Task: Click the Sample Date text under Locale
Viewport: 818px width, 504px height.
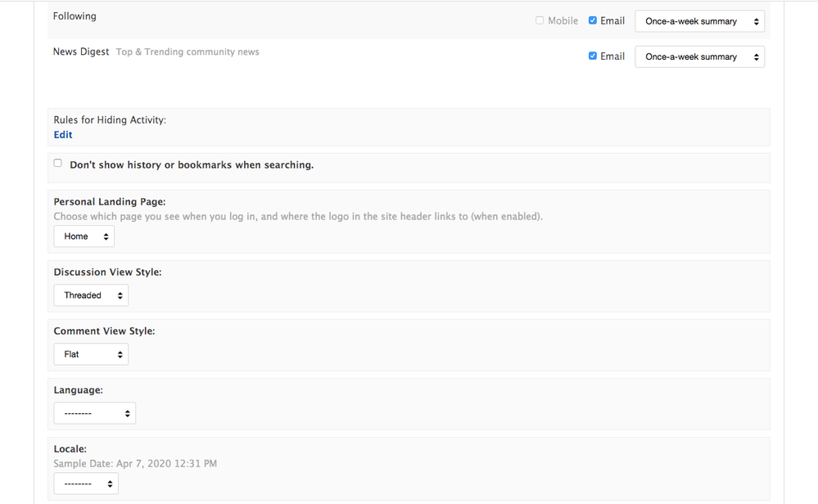Action: pyautogui.click(x=135, y=464)
